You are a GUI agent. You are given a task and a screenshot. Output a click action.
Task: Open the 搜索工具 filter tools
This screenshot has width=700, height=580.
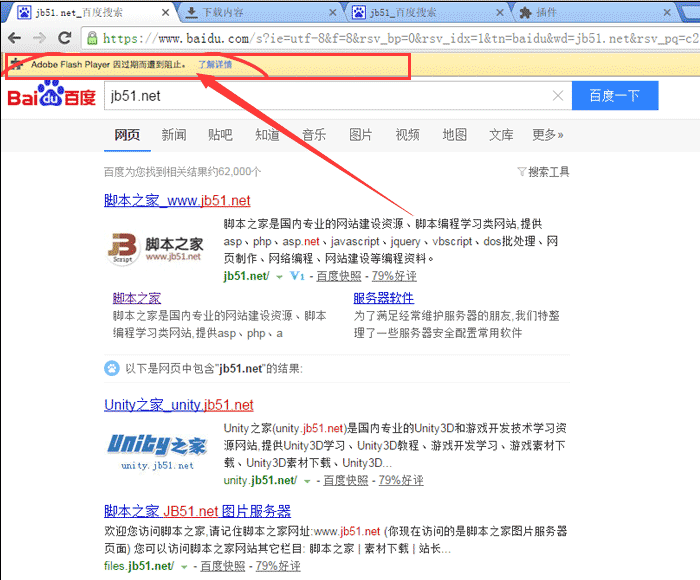pyautogui.click(x=543, y=172)
